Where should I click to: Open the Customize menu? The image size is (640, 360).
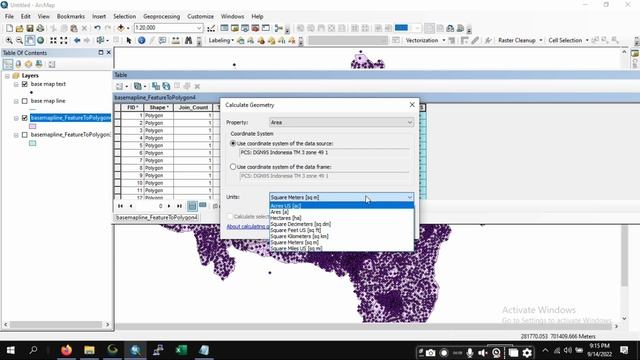pos(200,16)
